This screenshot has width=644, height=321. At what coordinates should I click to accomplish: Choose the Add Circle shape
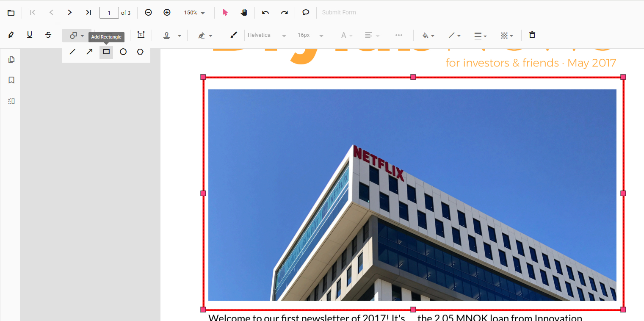[123, 52]
